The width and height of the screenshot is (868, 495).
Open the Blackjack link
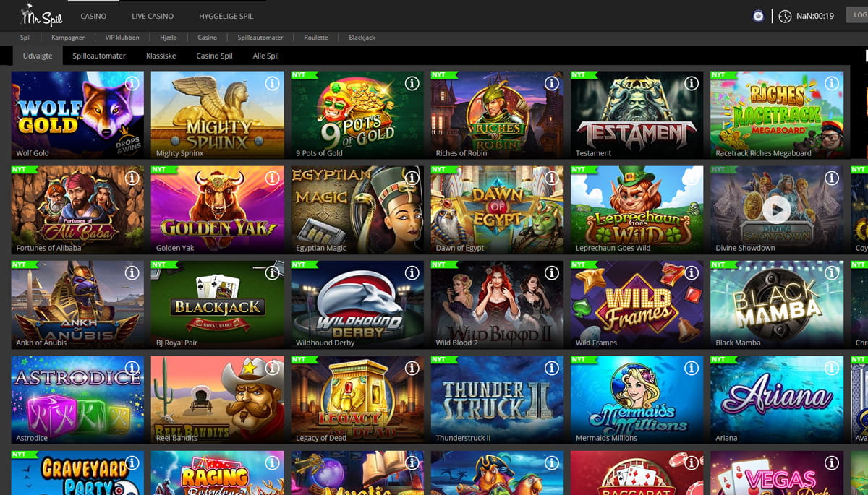coord(362,37)
